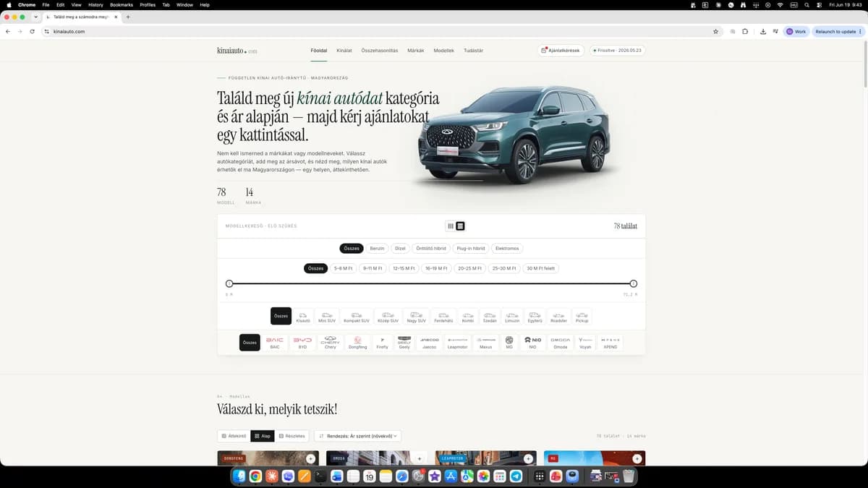The width and height of the screenshot is (868, 488).
Task: Select the Kombi category icon
Action: pos(468,316)
